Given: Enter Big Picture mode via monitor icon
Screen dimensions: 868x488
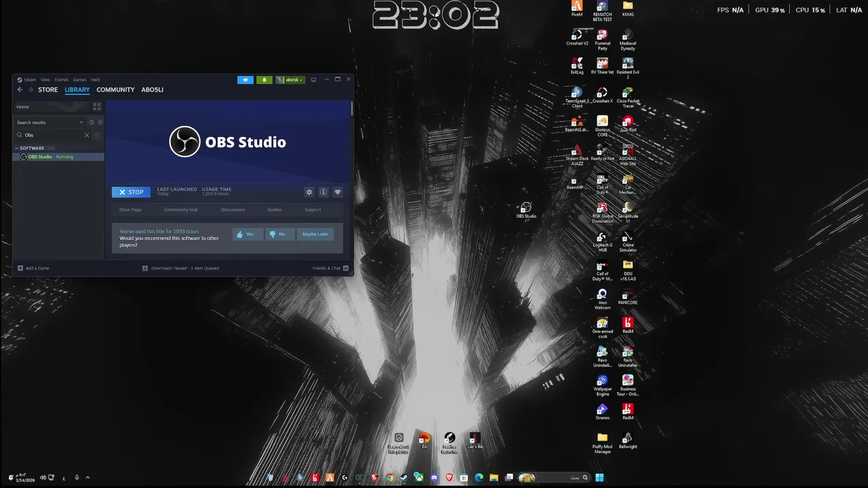Looking at the screenshot, I should [313, 80].
